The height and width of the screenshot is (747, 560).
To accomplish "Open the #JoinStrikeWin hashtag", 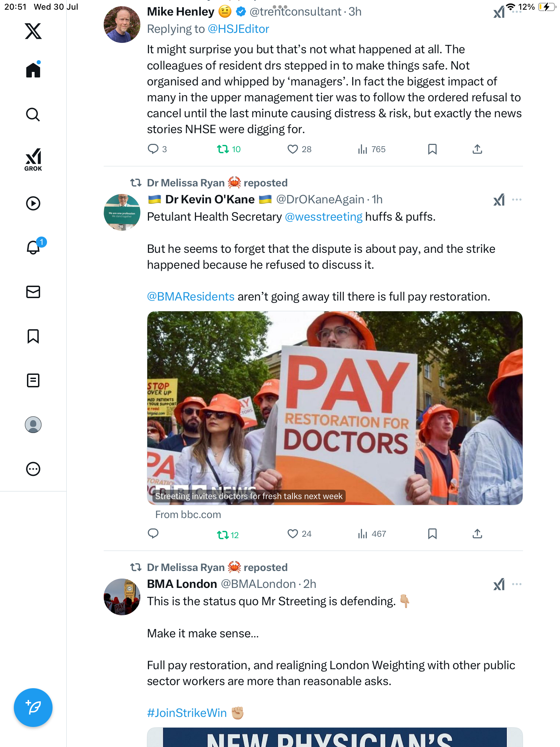I will point(187,713).
